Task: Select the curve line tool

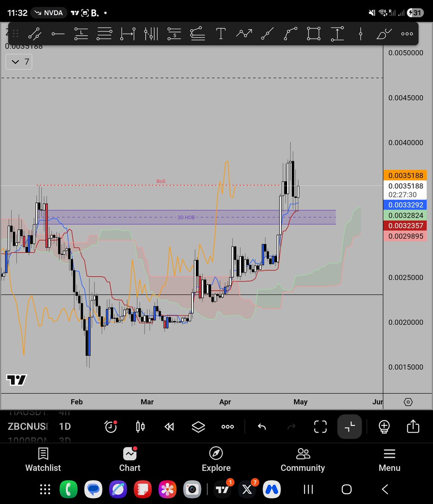Action: (290, 34)
